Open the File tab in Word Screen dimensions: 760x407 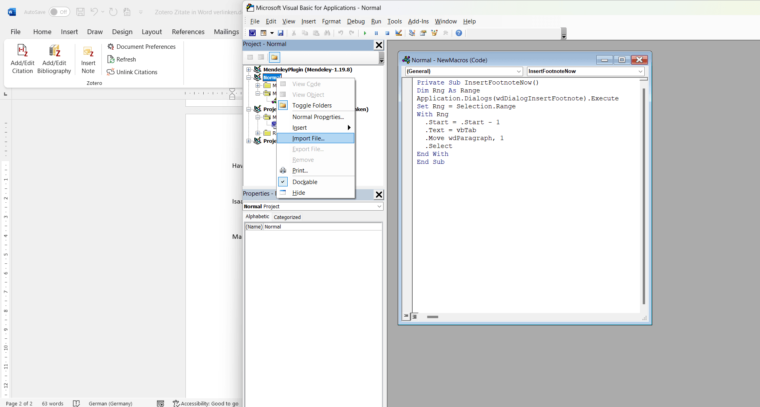pos(16,31)
